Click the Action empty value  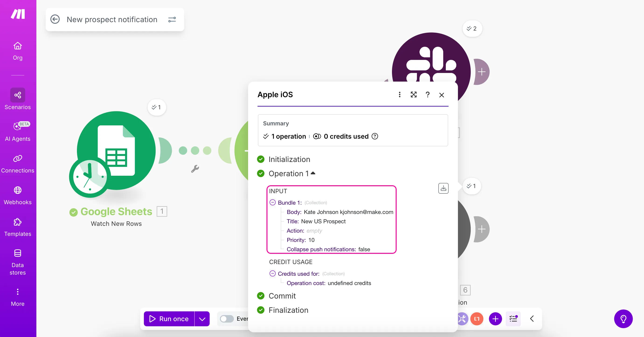314,230
